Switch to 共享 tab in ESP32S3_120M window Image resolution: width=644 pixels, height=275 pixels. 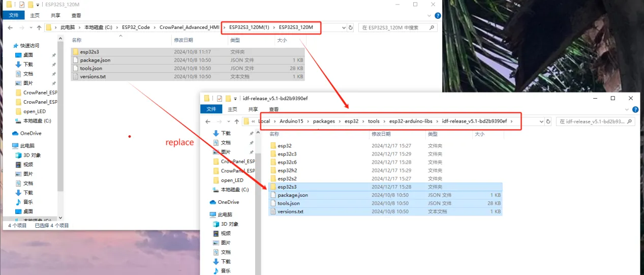point(56,15)
